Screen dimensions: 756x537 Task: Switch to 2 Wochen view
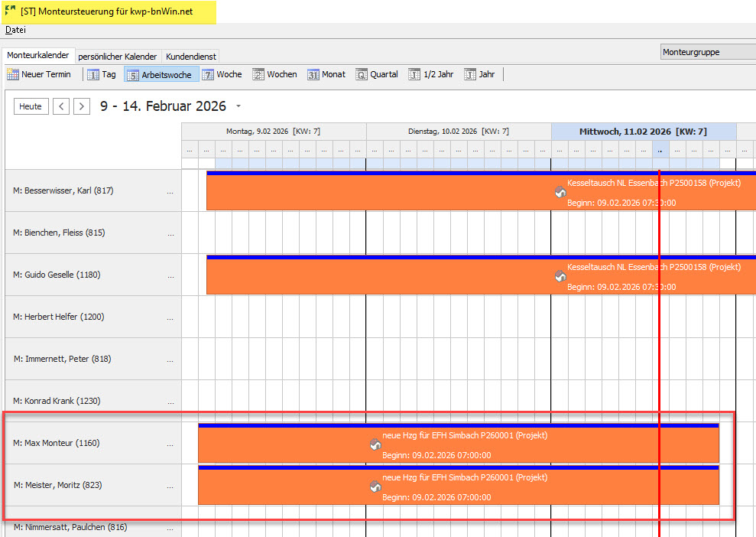point(258,74)
